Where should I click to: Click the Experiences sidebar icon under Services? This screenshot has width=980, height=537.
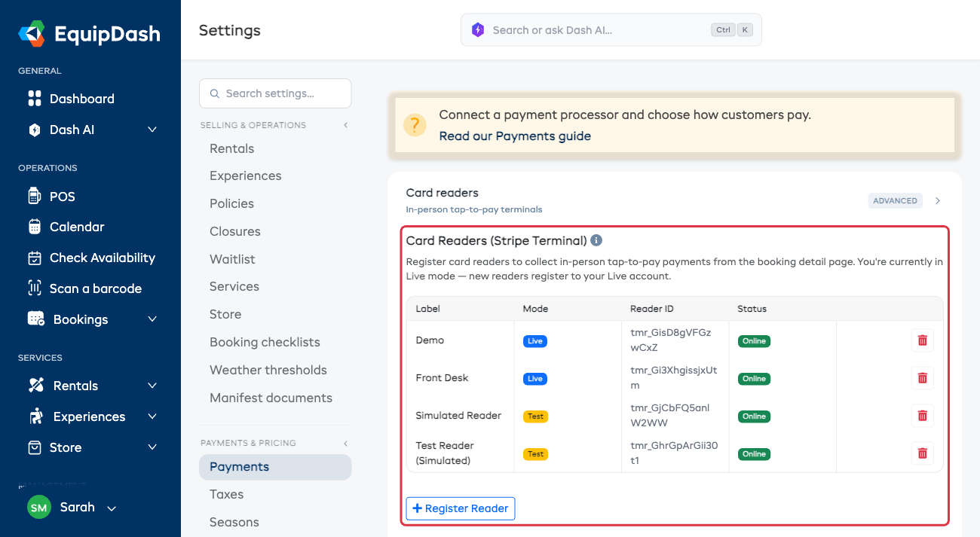(x=35, y=416)
